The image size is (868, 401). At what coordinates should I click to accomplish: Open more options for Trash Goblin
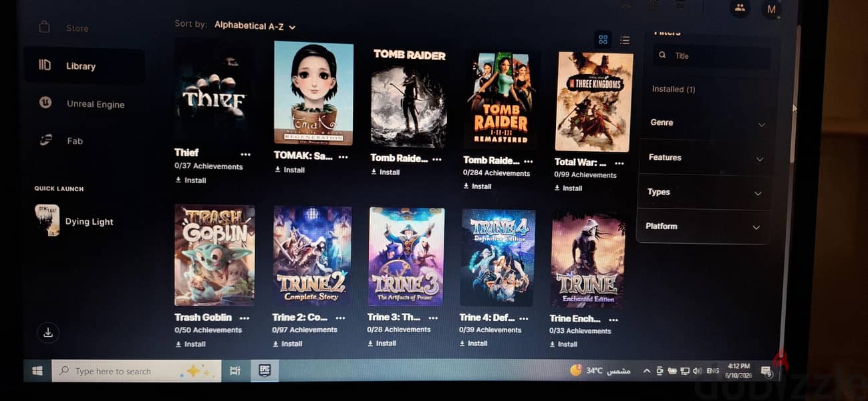[245, 318]
